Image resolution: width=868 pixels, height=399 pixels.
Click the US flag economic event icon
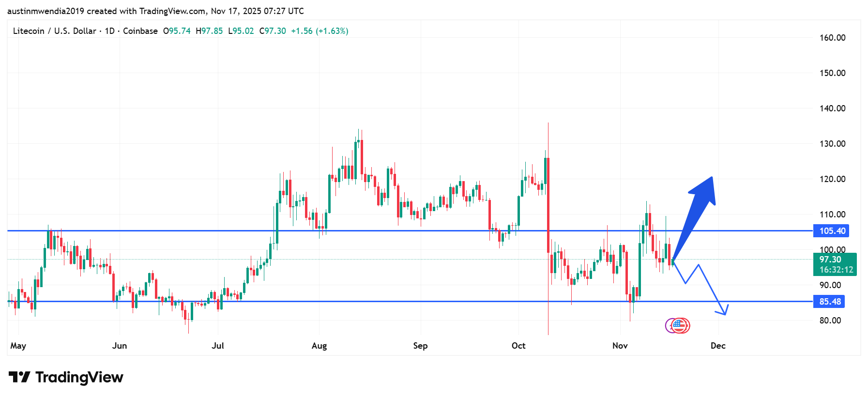tap(680, 325)
